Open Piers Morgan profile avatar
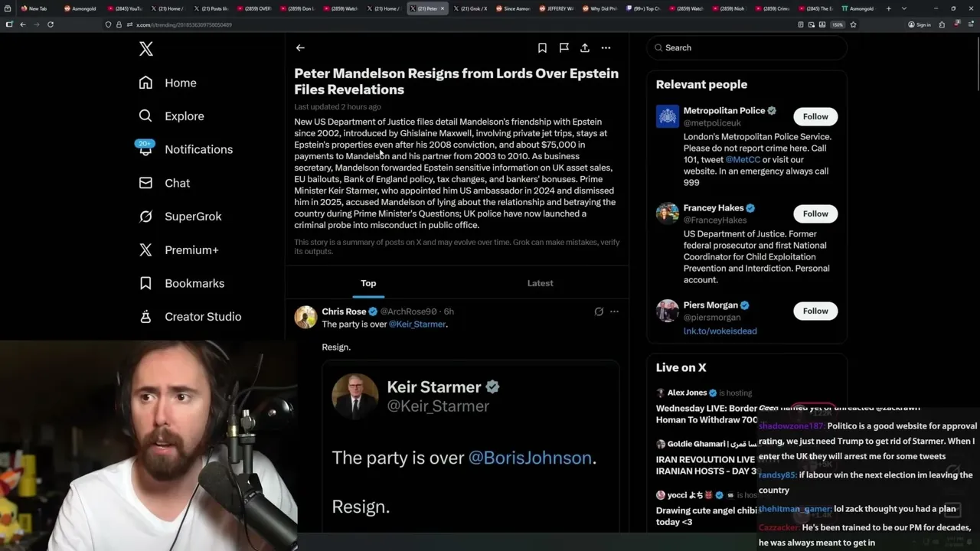This screenshot has width=980, height=551. coord(668,311)
